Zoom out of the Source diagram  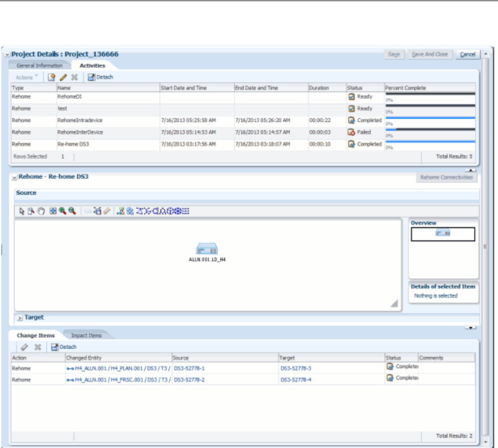pyautogui.click(x=72, y=211)
